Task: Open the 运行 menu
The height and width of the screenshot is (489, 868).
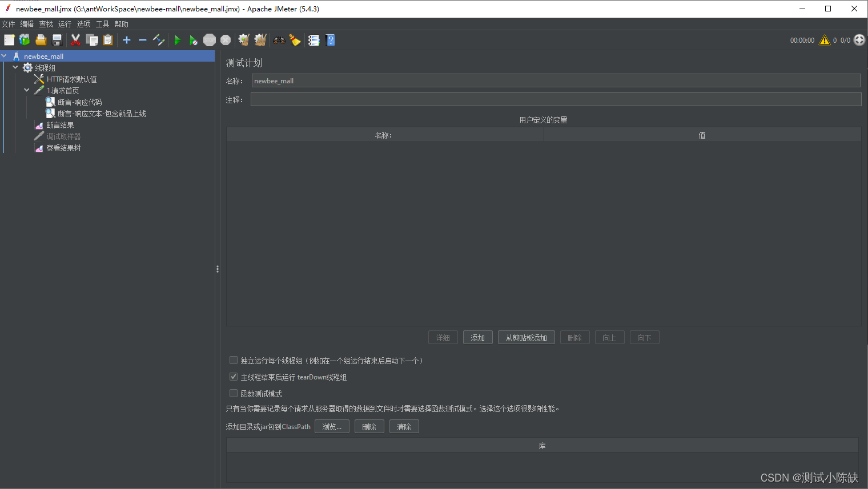Action: click(65, 24)
